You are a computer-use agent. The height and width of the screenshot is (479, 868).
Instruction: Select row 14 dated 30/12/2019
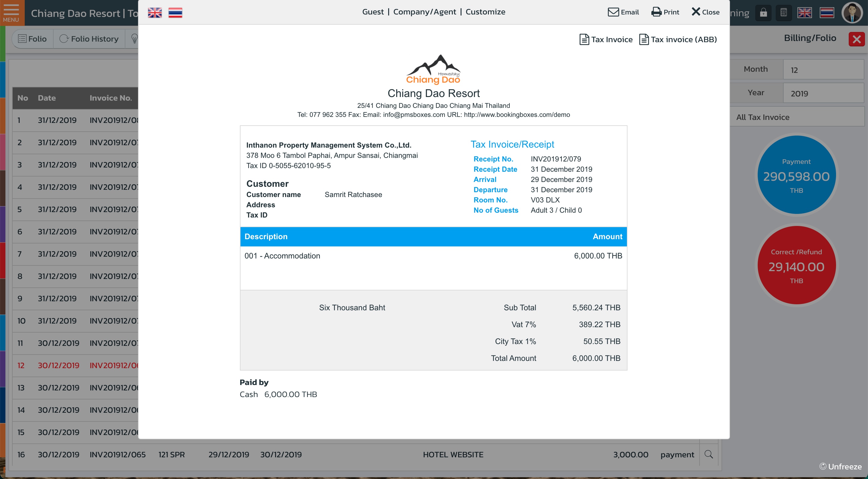pyautogui.click(x=75, y=410)
